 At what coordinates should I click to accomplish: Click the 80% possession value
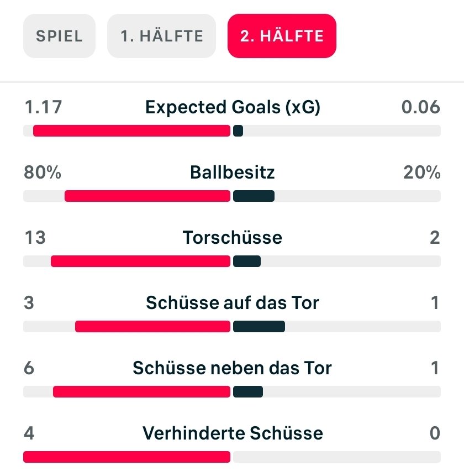(x=43, y=172)
